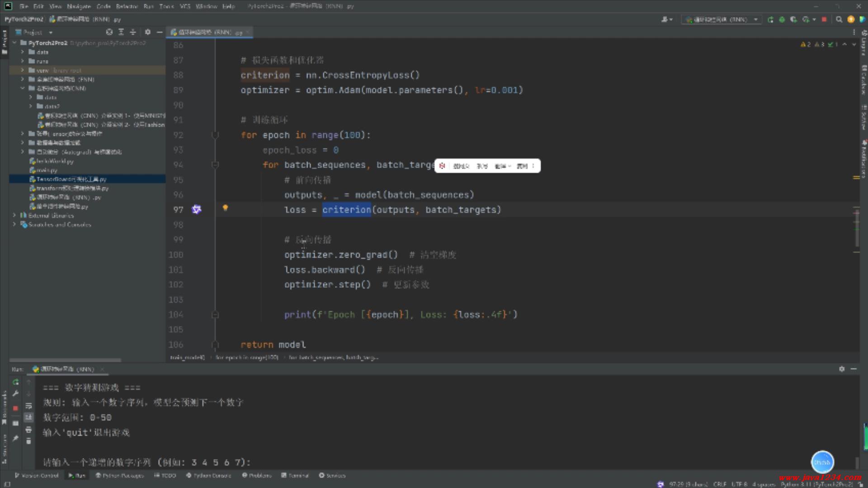Click the green Rerun icon in toolbar
The height and width of the screenshot is (488, 868).
coord(770,19)
